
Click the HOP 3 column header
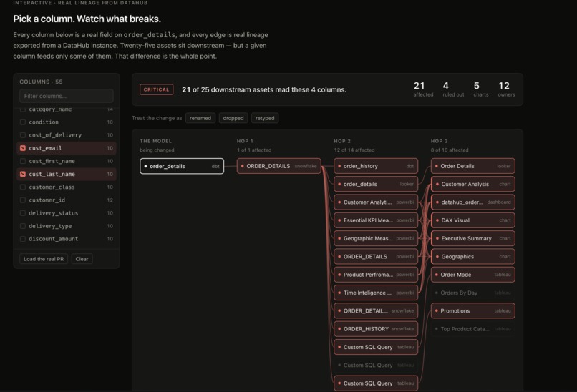click(440, 141)
